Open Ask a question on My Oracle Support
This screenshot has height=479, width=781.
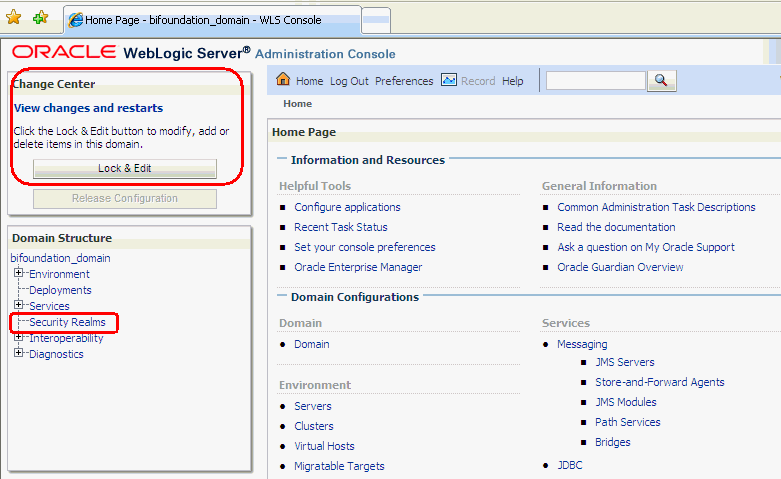click(x=646, y=247)
